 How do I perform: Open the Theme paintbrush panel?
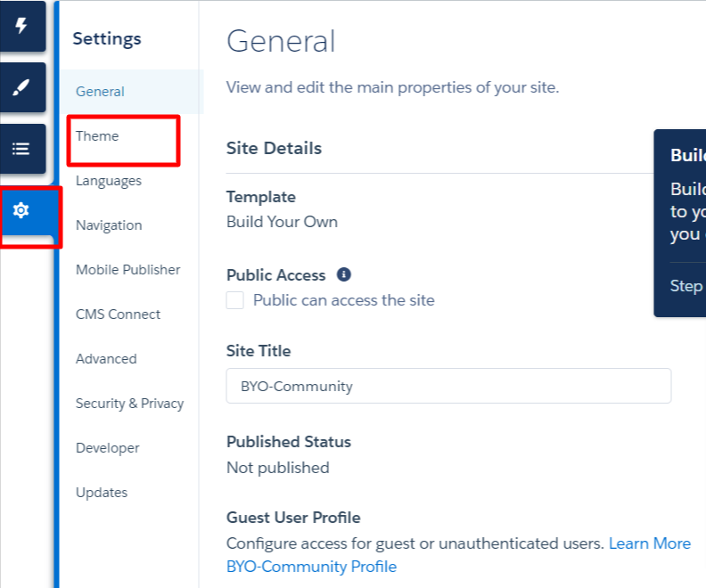coord(21,88)
